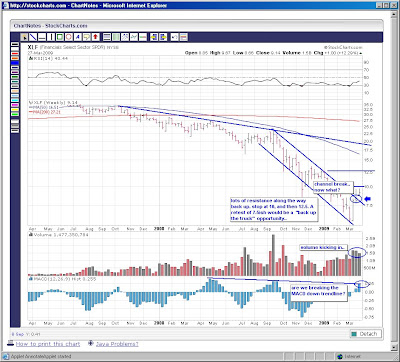Select the yellow callout note tool
400x362 pixels.
87,37
